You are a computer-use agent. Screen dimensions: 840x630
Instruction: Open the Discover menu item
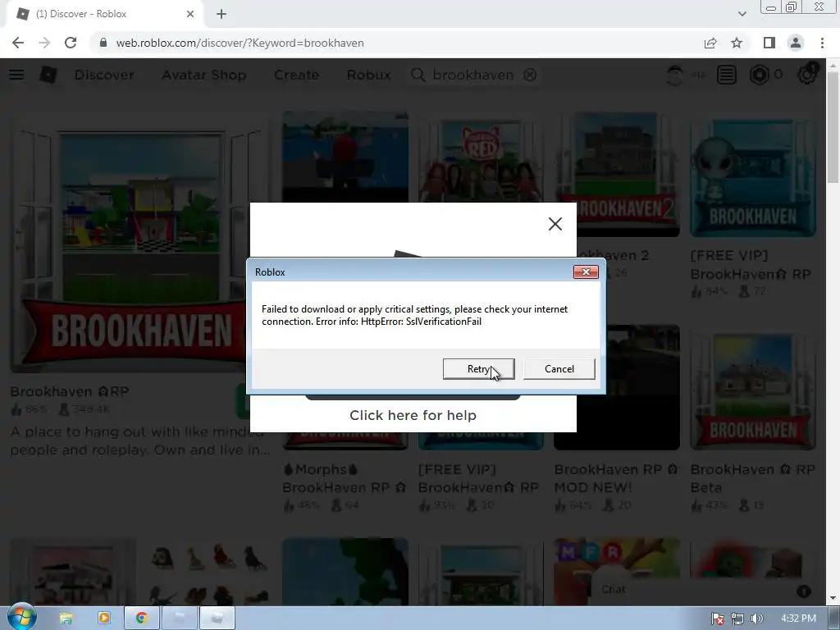coord(104,75)
